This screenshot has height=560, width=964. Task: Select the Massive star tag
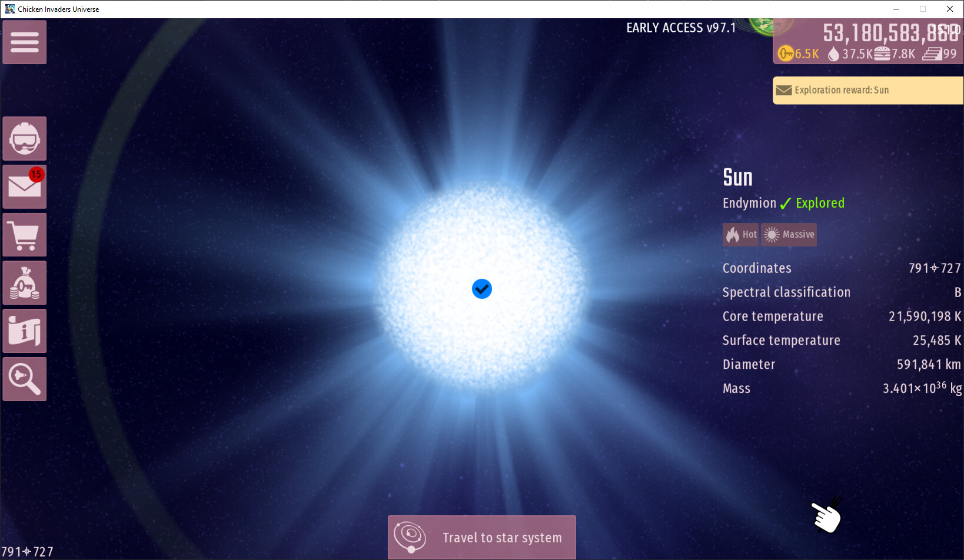click(x=789, y=235)
